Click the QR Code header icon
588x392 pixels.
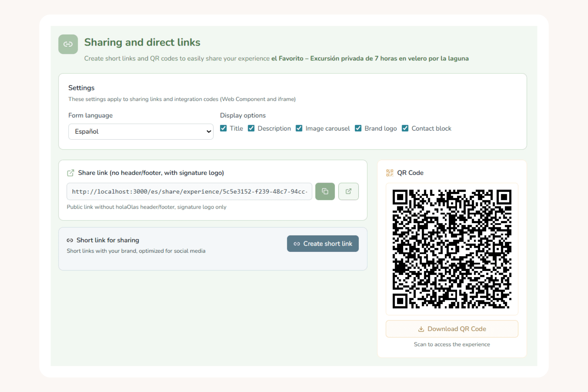[390, 173]
